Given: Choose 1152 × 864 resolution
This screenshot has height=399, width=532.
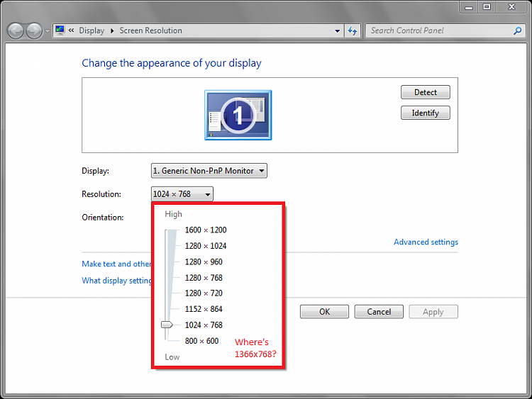Looking at the screenshot, I should (204, 309).
